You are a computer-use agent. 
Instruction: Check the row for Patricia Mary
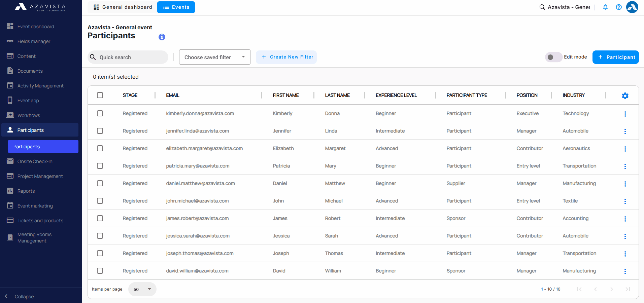(x=100, y=166)
